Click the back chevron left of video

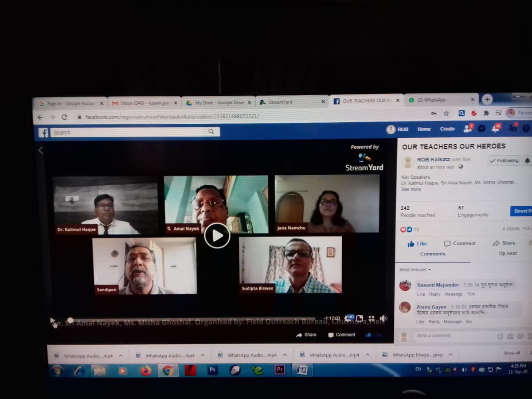tap(41, 150)
